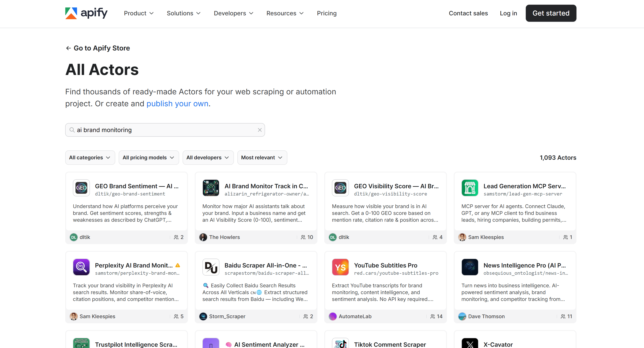Select the YouTube Subtitles Pro YS icon
644x348 pixels.
340,267
